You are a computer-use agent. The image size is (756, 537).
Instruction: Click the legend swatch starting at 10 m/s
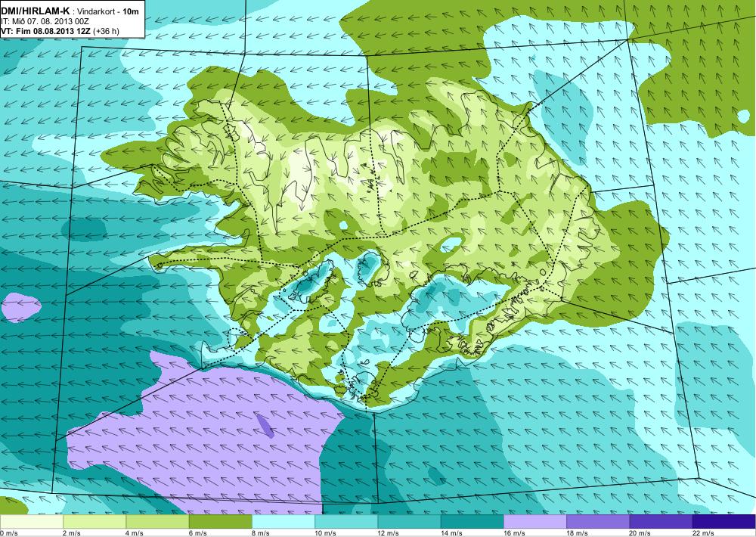click(x=346, y=522)
